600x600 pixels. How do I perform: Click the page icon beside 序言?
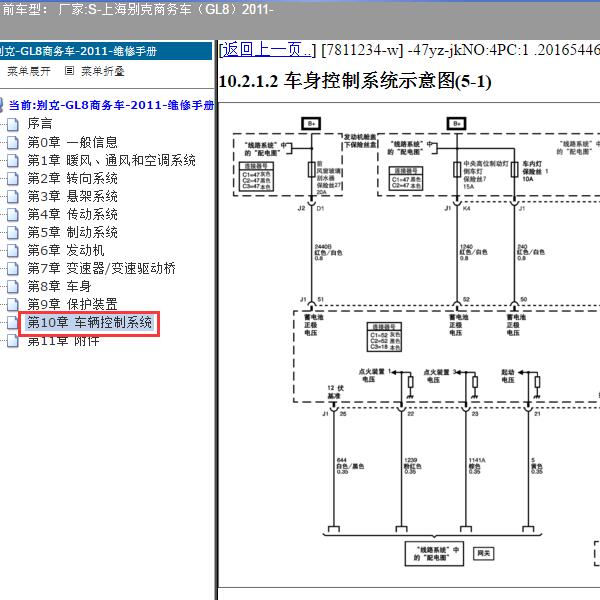coord(13,124)
